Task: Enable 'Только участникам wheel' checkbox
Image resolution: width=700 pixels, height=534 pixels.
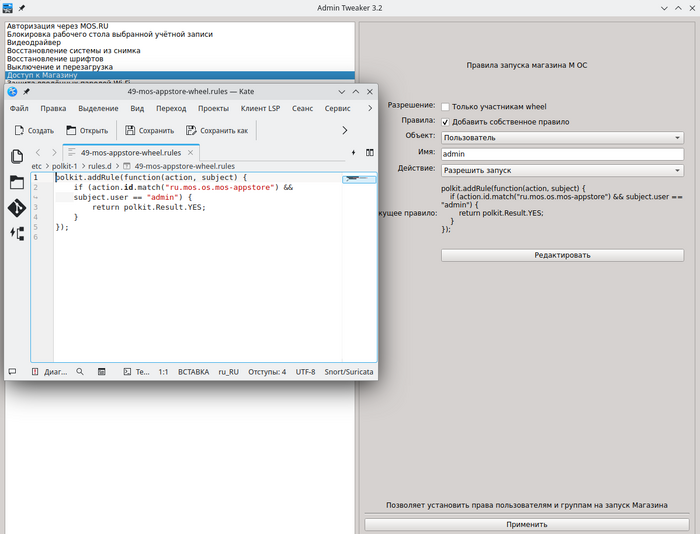Action: pyautogui.click(x=445, y=107)
